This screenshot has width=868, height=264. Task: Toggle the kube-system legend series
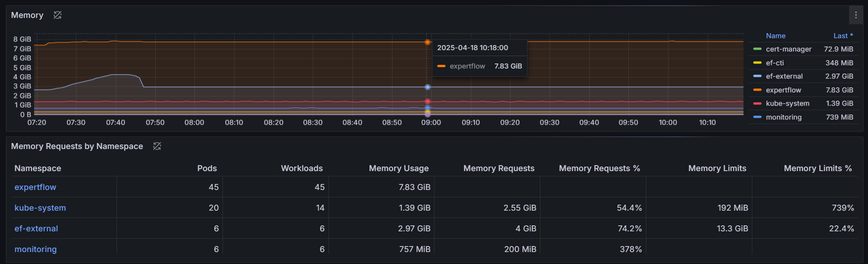[787, 103]
